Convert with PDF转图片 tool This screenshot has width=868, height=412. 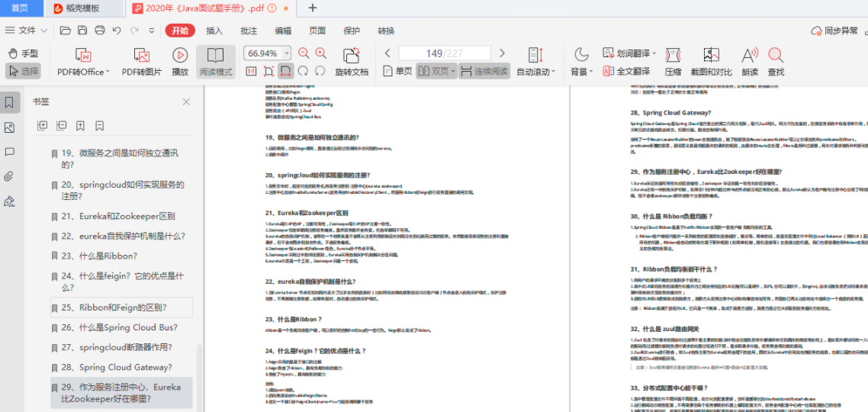coord(142,62)
